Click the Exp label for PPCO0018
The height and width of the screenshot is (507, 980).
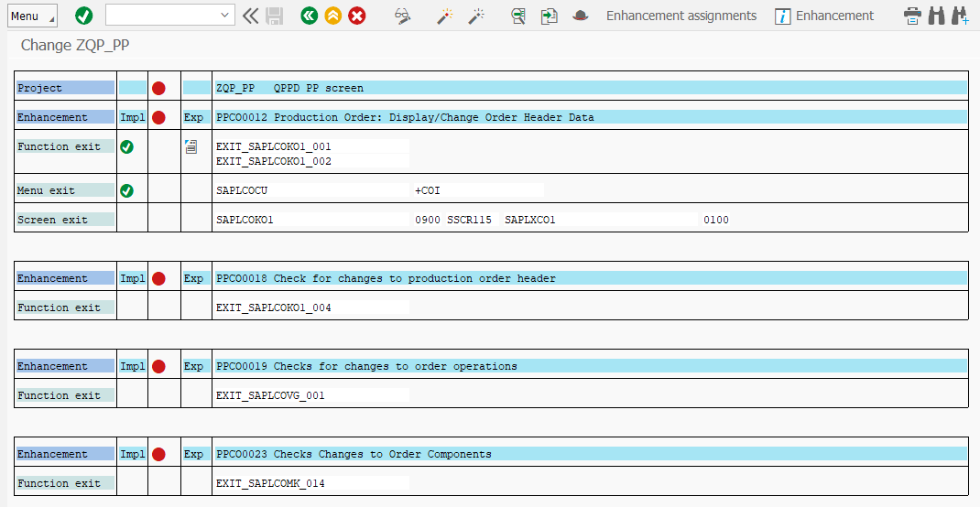[x=193, y=278]
